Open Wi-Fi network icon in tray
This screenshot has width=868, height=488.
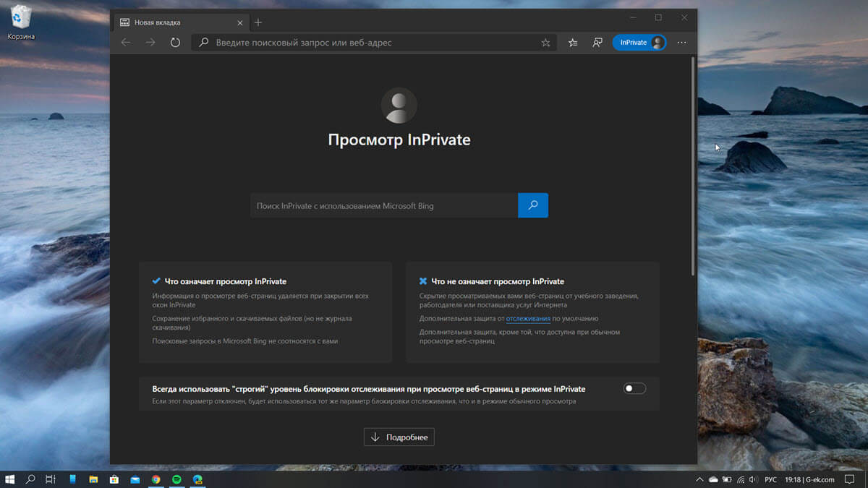click(739, 479)
